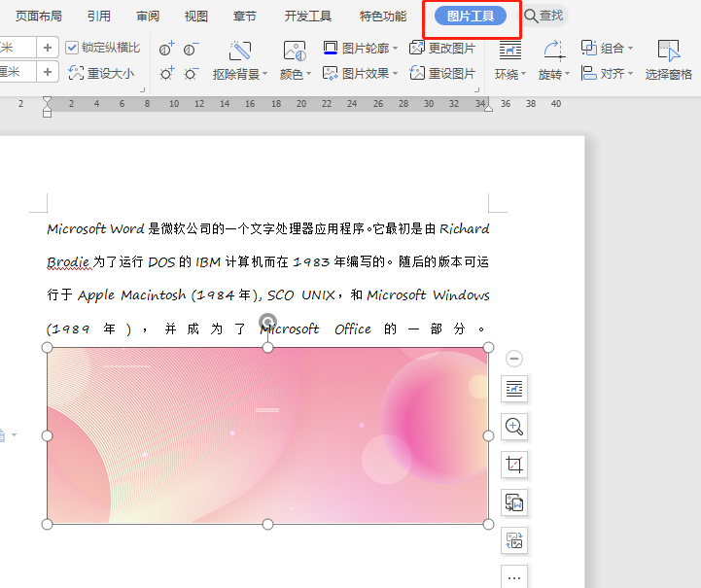Collapse the floating toolbar with minus icon
Image resolution: width=701 pixels, height=588 pixels.
(x=514, y=359)
